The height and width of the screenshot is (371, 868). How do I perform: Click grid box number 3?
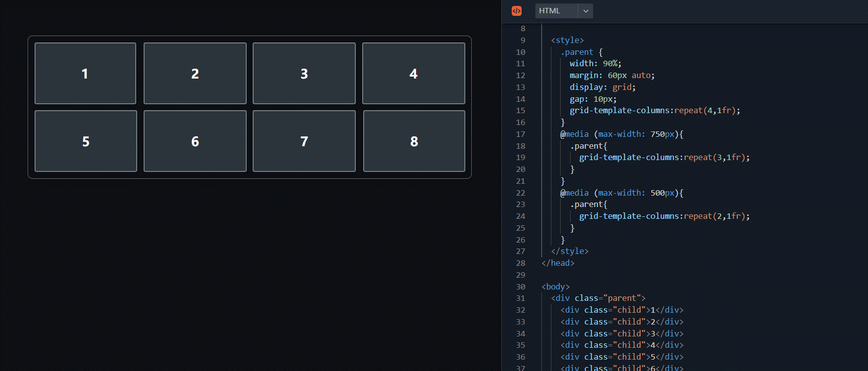304,73
